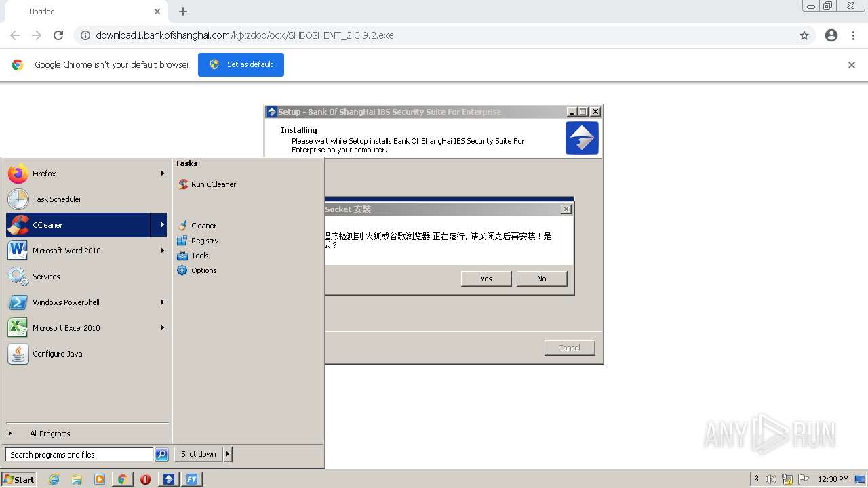Click Yes in the Socket dialog
Screen dimensions: 868x488
(486, 279)
